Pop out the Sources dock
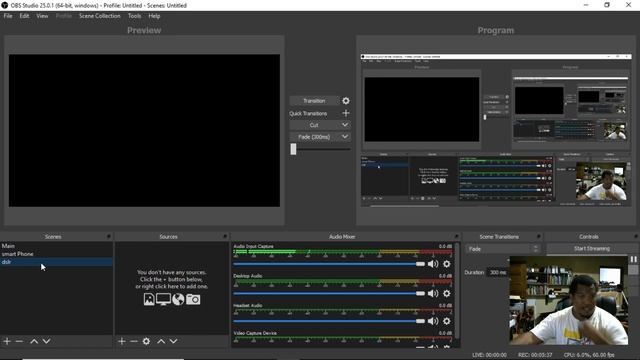640x360 pixels. [225, 236]
